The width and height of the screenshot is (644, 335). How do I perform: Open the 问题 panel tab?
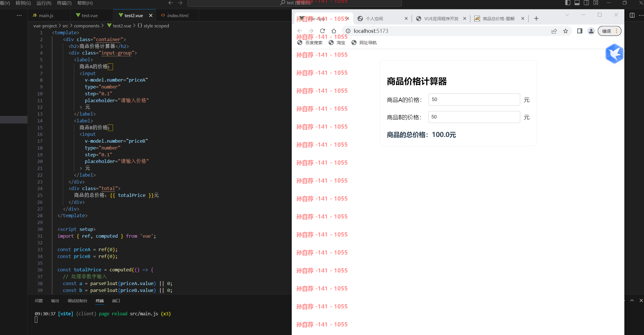pyautogui.click(x=39, y=301)
